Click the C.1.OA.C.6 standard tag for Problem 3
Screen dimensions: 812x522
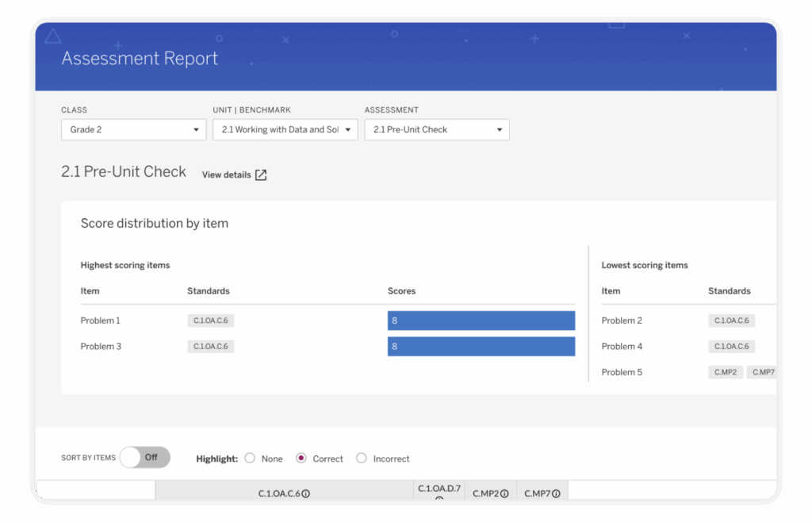tap(210, 347)
